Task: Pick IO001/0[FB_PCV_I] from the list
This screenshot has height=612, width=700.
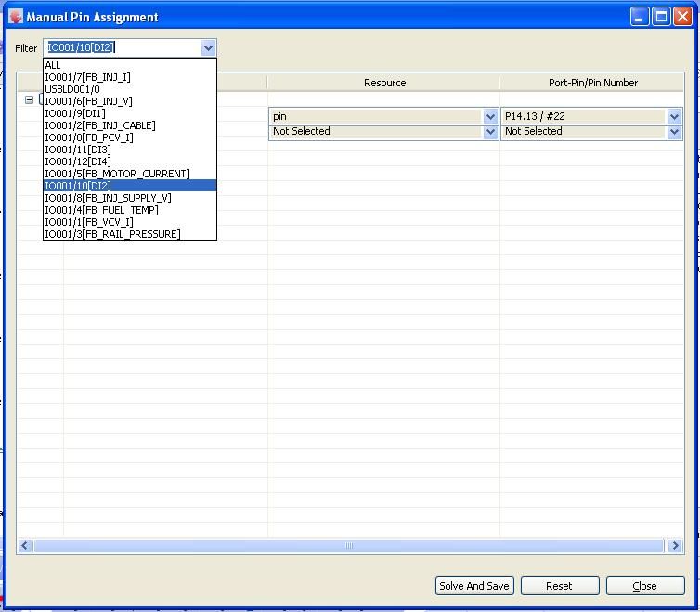Action: point(130,137)
